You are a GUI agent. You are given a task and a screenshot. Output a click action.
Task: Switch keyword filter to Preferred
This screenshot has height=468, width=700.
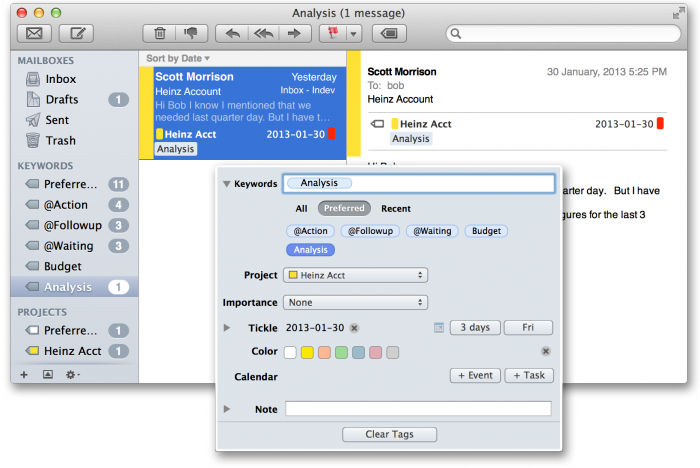point(344,208)
